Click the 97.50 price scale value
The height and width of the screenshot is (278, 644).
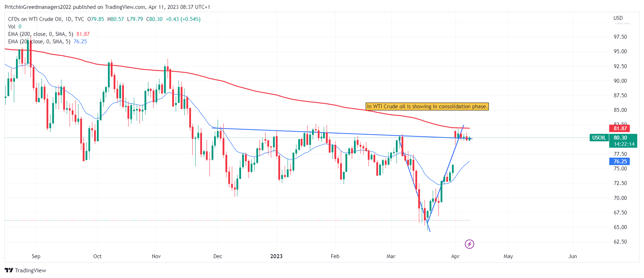(x=620, y=37)
